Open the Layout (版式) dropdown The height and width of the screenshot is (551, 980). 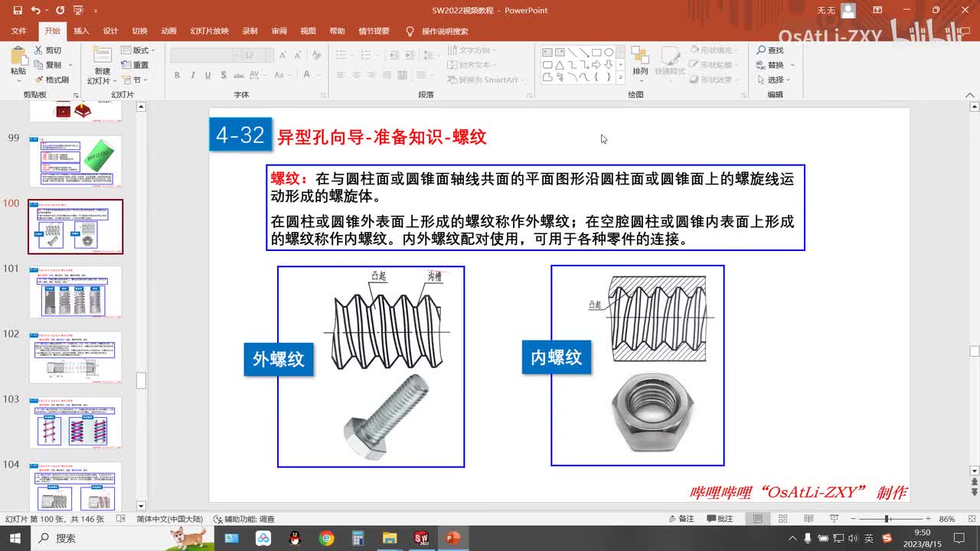(x=138, y=51)
